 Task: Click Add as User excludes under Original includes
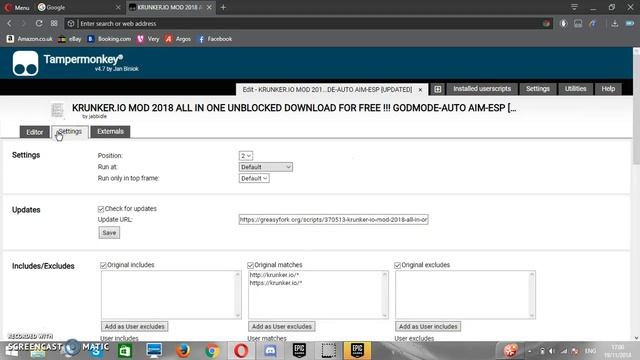[134, 327]
